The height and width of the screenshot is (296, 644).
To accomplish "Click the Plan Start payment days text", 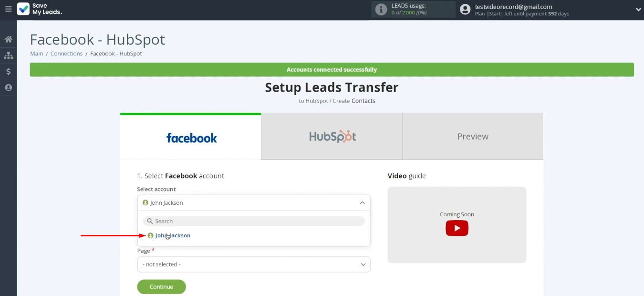I will click(x=522, y=14).
